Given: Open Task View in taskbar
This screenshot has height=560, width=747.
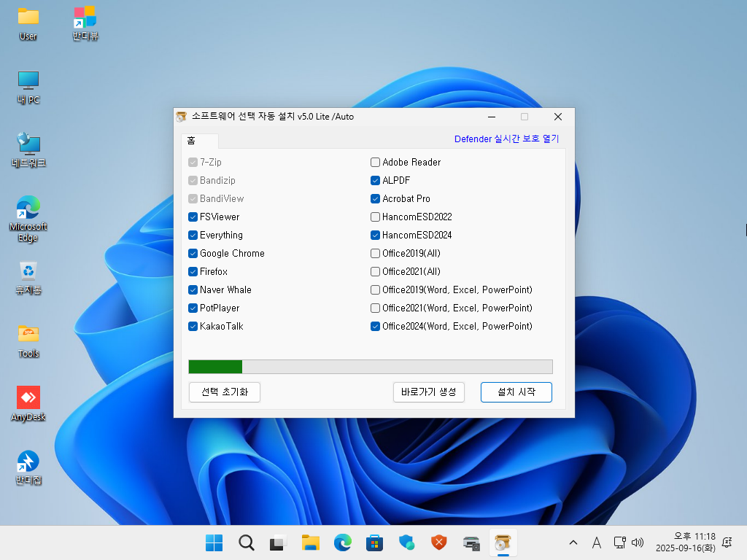Looking at the screenshot, I should pyautogui.click(x=278, y=542).
